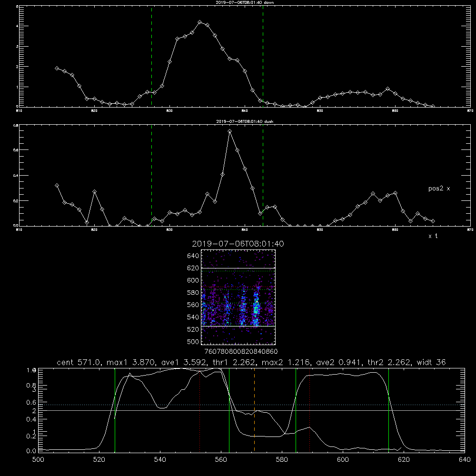The height and width of the screenshot is (476, 476).
Task: Click the 'x t' label below dusk plot
Action: tap(433, 236)
